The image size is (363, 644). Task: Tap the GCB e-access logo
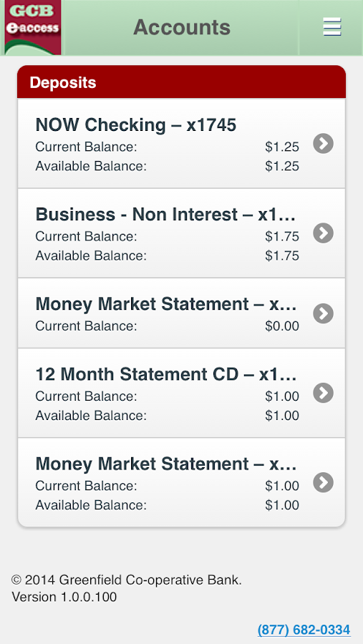32,27
